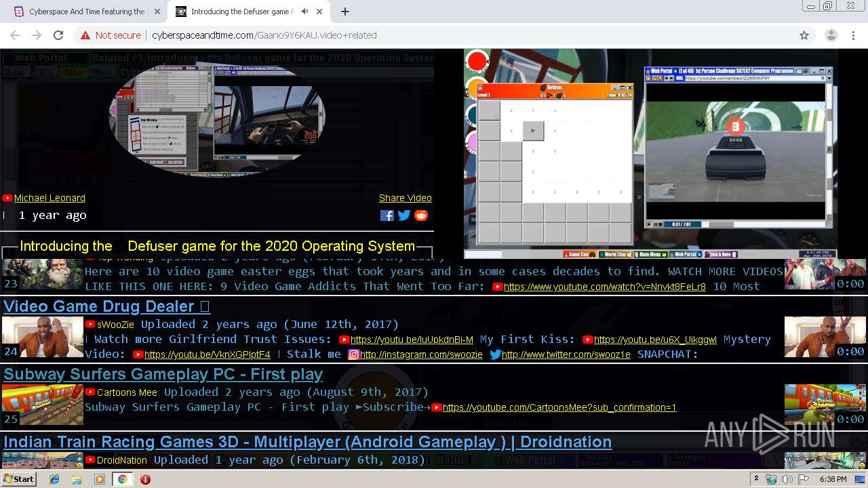Viewport: 868px width, 488px height.
Task: Show hidden system tray icons
Action: [756, 479]
